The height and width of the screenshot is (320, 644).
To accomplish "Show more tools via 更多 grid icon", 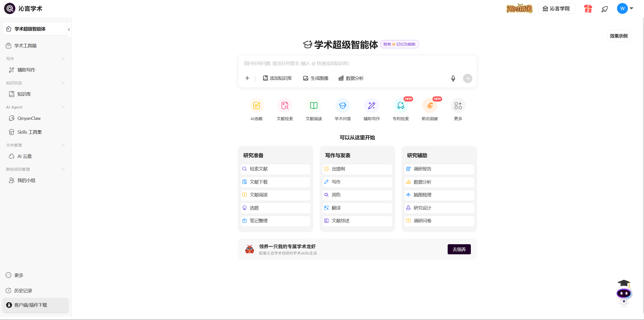I will pyautogui.click(x=458, y=105).
